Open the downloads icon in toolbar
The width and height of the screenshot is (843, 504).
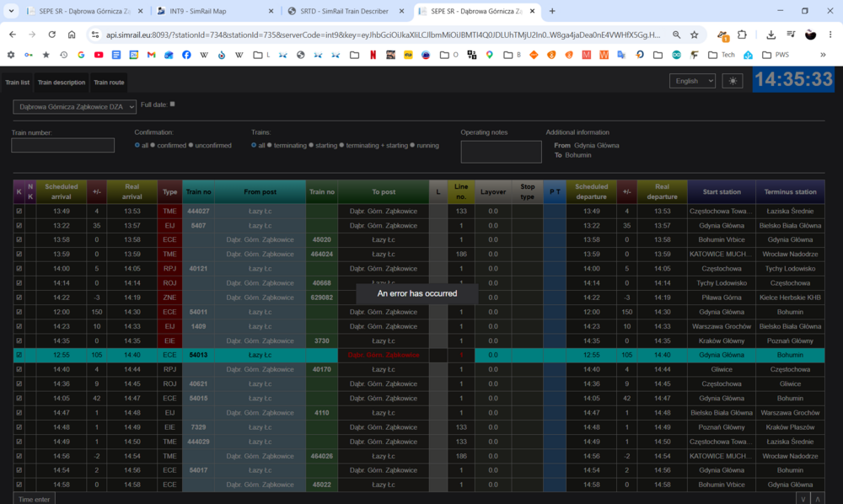(771, 35)
